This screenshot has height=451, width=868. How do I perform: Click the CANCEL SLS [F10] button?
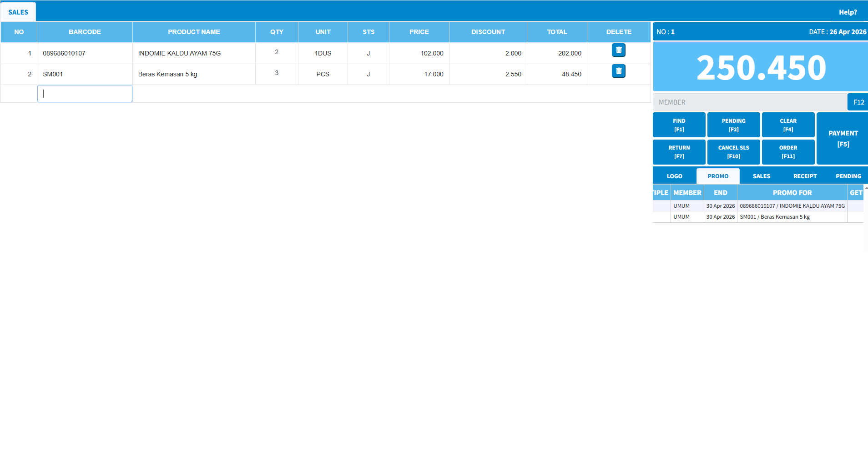click(733, 152)
